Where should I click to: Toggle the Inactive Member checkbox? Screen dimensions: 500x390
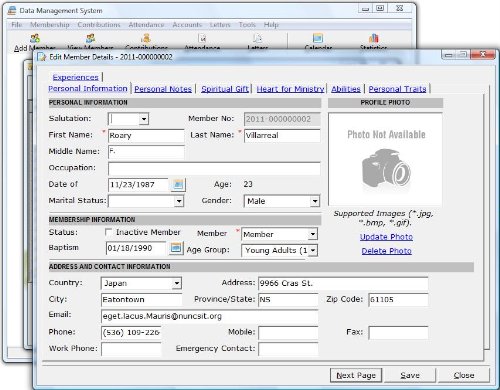pos(108,232)
